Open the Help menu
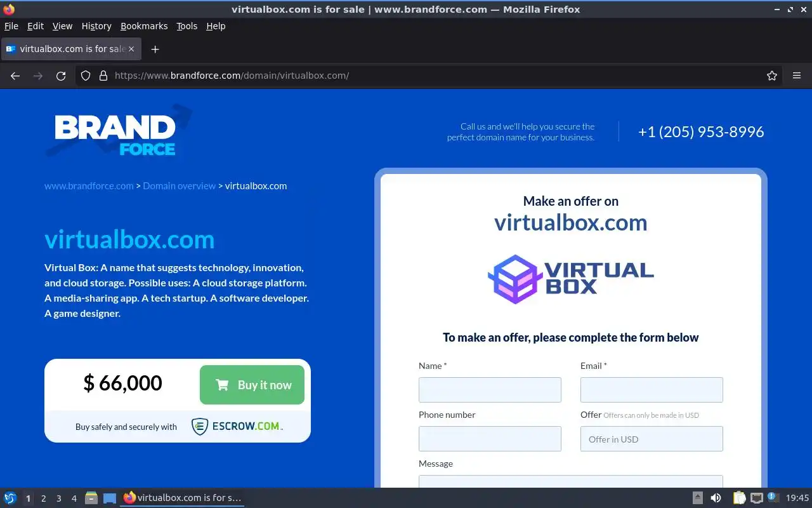 pos(216,26)
